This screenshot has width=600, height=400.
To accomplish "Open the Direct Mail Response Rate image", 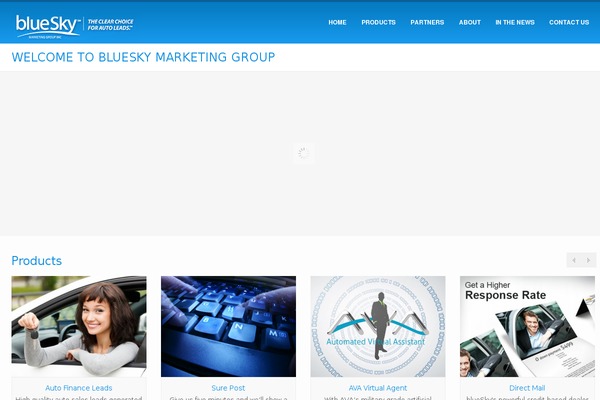I will point(527,327).
